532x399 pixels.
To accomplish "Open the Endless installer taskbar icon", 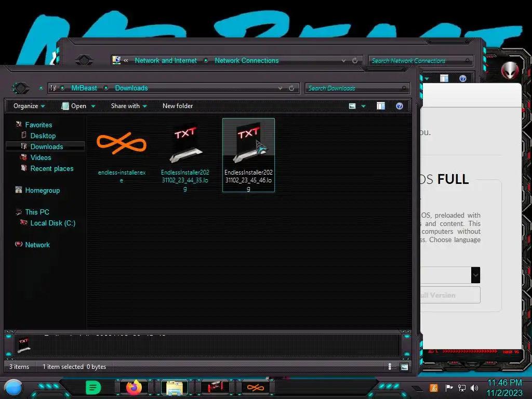I will click(x=256, y=388).
